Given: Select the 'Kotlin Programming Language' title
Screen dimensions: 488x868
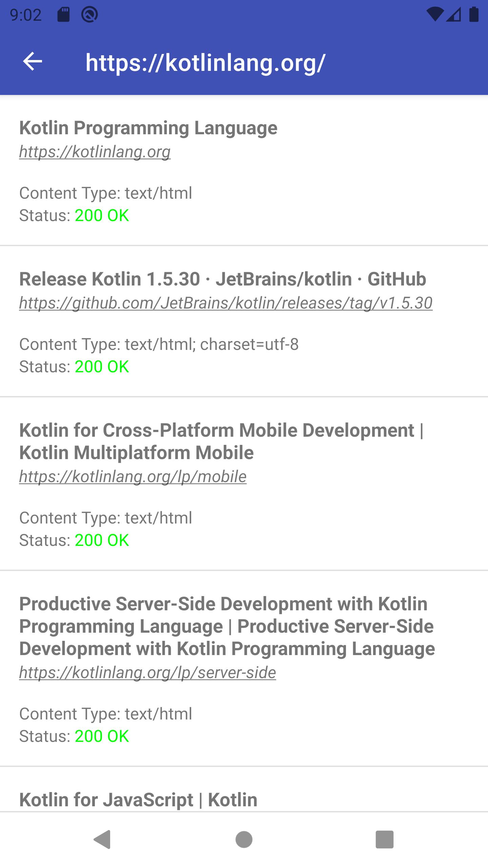Looking at the screenshot, I should point(148,128).
